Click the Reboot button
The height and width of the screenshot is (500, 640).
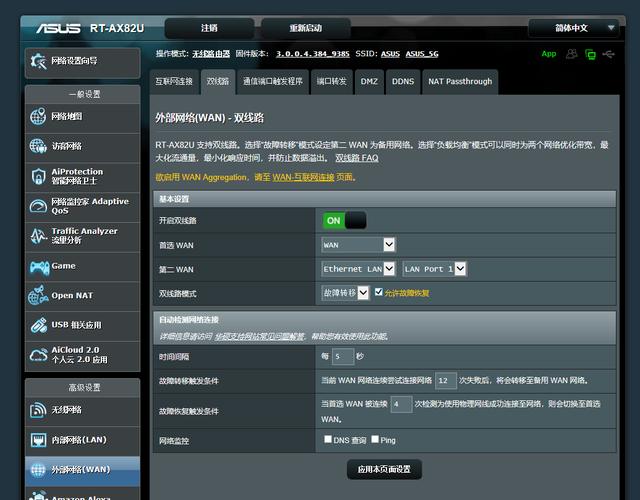coord(306,28)
